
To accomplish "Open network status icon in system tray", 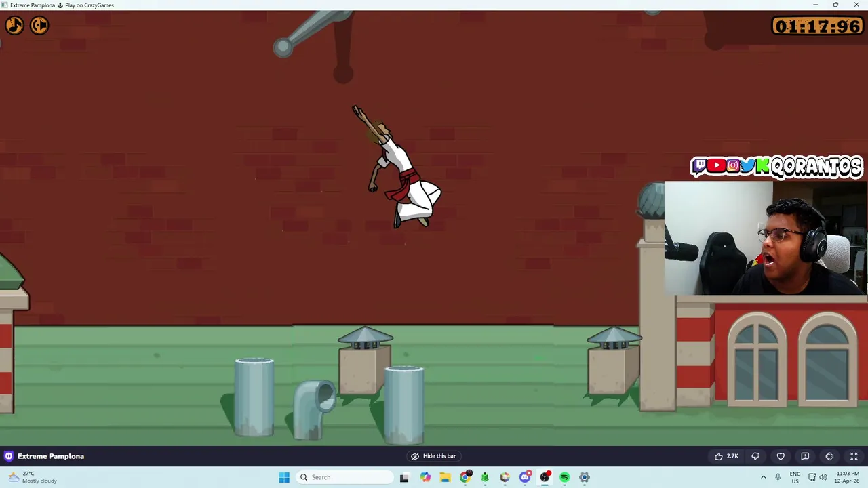I will pos(812,477).
